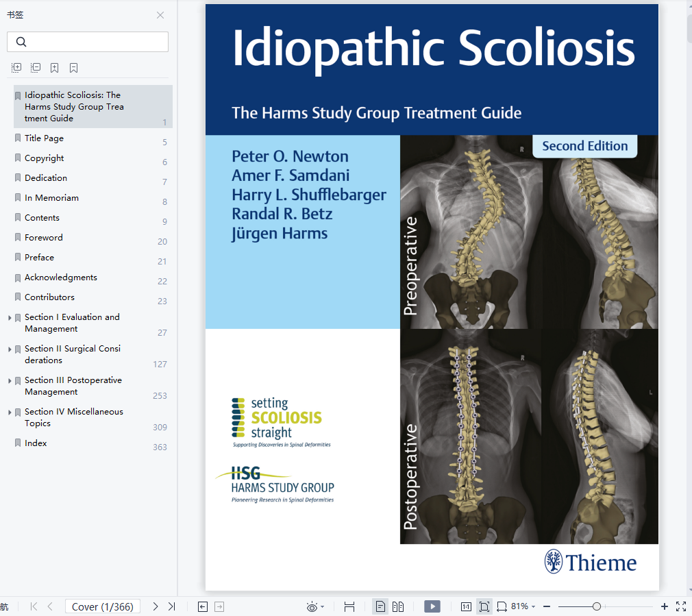
Task: Go back to the previous view
Action: tap(203, 606)
